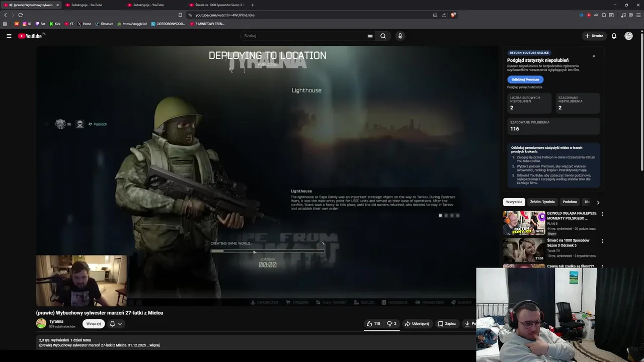
Task: Open the Tyralnia channel name link
Action: [x=56, y=321]
